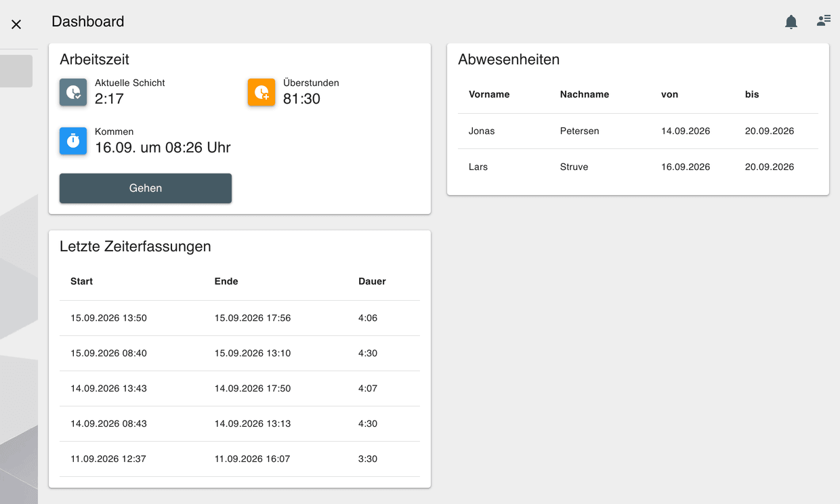This screenshot has height=504, width=840.
Task: Select first name Jonas
Action: 482,131
